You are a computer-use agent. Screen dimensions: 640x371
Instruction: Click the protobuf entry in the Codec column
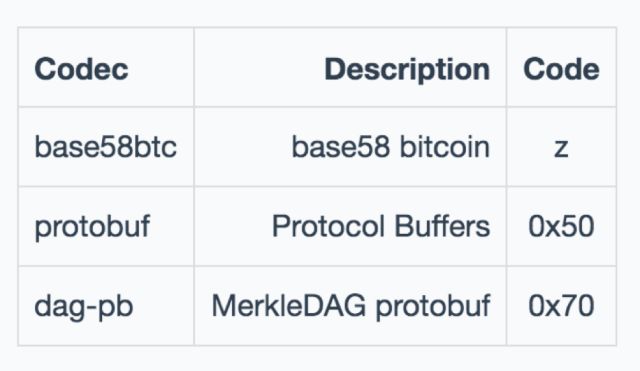tap(92, 227)
